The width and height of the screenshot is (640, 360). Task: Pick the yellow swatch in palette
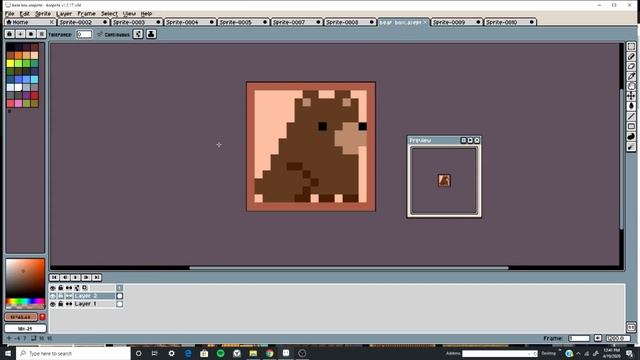point(10,63)
